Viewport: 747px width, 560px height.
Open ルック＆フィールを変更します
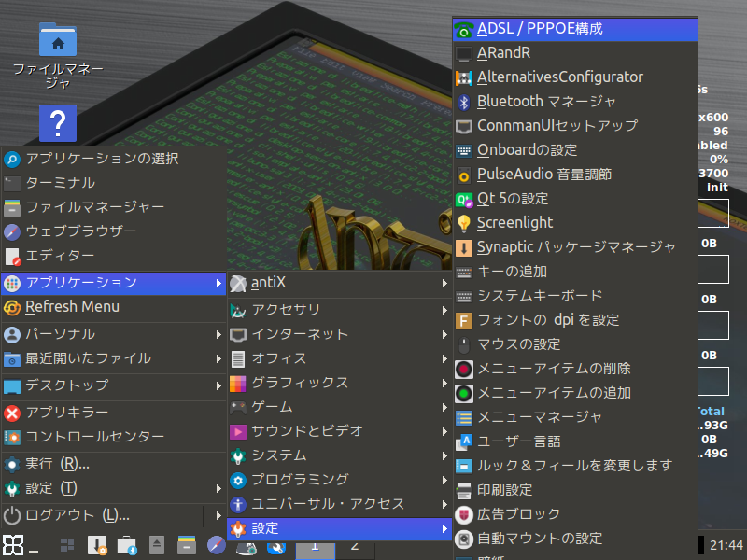click(575, 465)
